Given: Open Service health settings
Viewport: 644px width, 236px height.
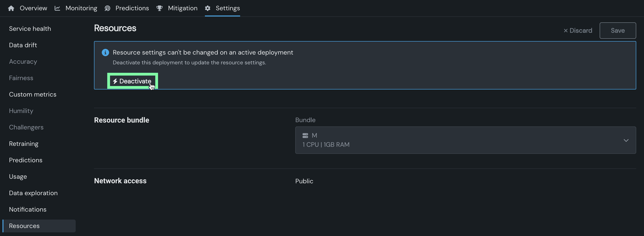Looking at the screenshot, I should (x=30, y=29).
